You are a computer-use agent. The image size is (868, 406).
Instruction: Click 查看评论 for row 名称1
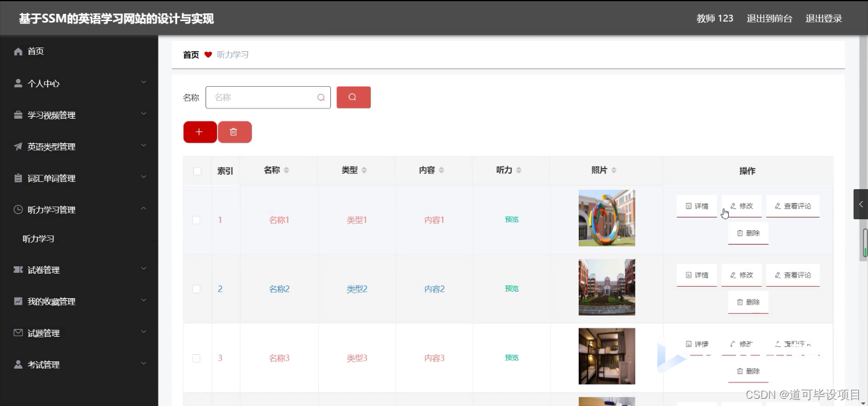tap(793, 206)
